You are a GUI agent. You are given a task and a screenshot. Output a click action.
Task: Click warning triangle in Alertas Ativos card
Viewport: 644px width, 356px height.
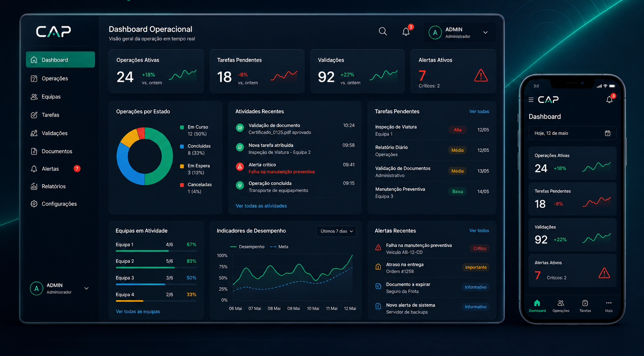481,75
